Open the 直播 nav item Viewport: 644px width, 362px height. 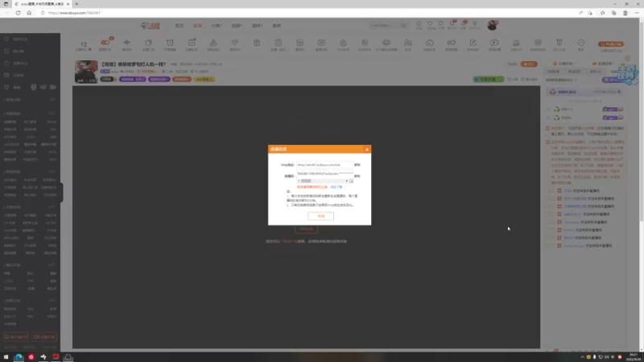point(197,26)
